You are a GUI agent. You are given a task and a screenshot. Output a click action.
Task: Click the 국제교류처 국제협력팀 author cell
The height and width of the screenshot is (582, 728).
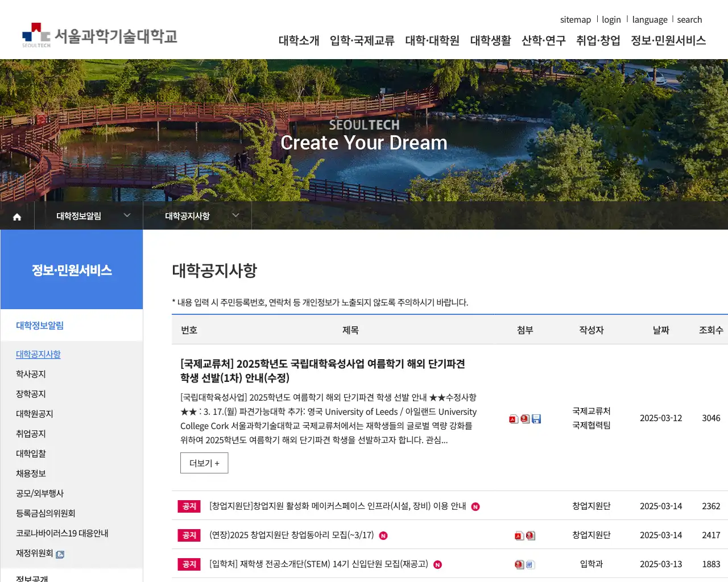[591, 418]
